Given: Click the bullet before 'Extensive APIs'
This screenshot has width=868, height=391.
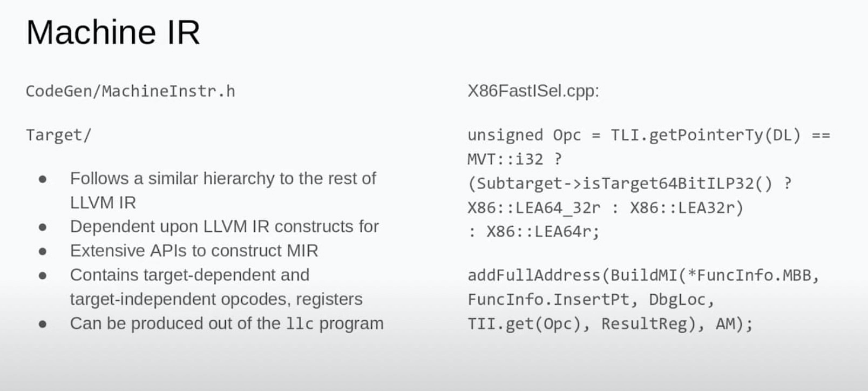Looking at the screenshot, I should [x=43, y=252].
